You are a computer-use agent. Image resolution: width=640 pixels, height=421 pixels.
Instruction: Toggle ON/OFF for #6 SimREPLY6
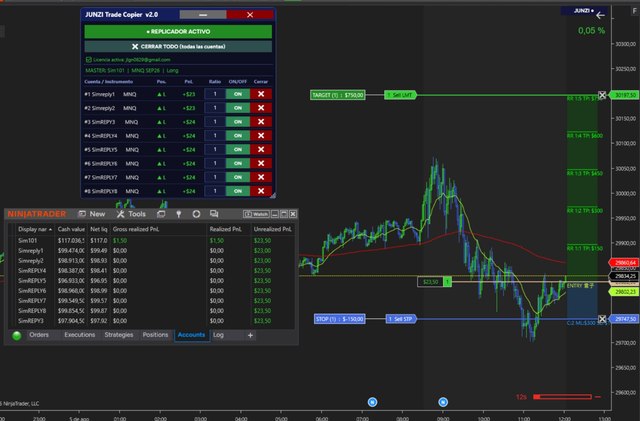[x=238, y=163]
